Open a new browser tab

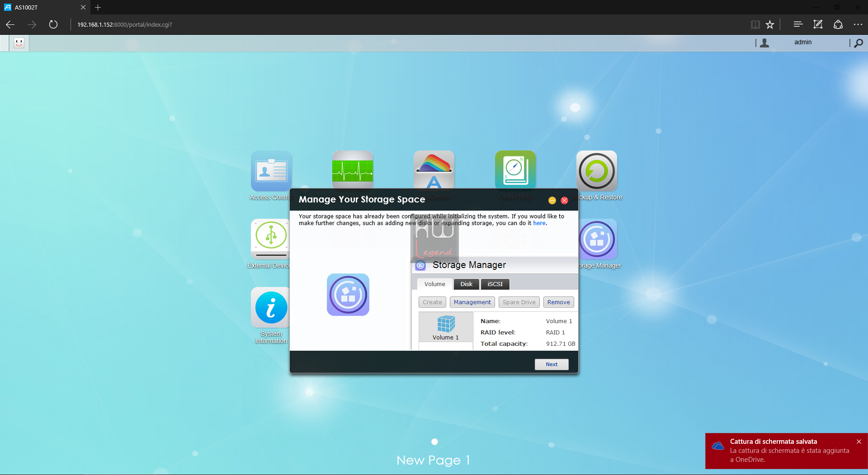point(98,7)
